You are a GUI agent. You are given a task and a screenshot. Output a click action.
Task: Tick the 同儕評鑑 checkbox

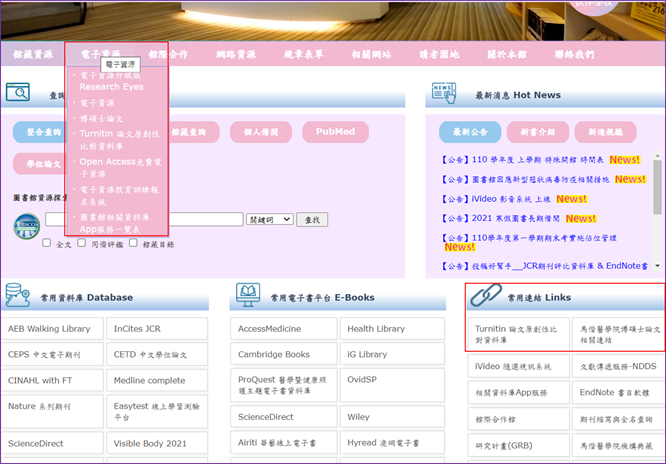point(82,243)
